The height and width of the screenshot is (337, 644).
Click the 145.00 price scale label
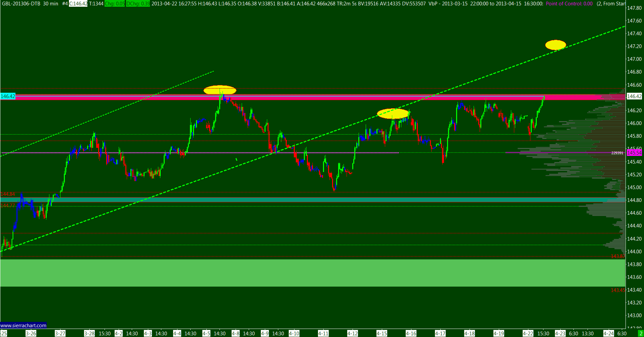click(634, 187)
